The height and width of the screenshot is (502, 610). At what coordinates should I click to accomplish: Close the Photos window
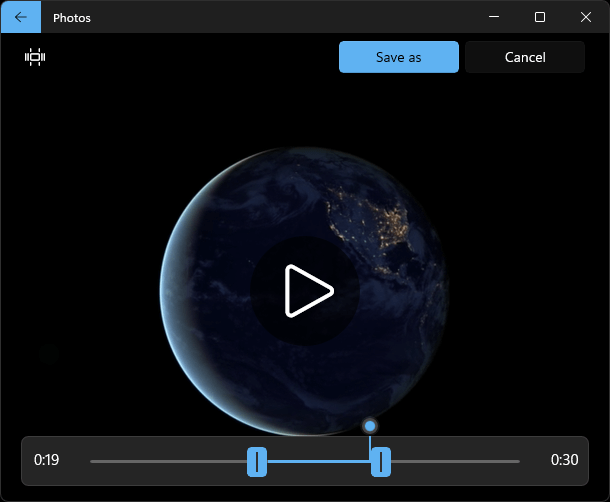pyautogui.click(x=585, y=17)
